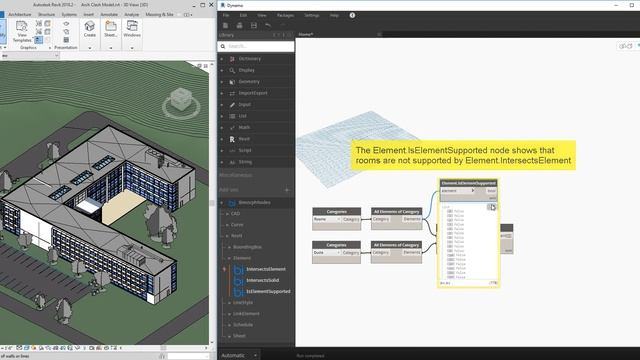The height and width of the screenshot is (360, 640).
Task: Open Dynamo File menu
Action: point(226,15)
